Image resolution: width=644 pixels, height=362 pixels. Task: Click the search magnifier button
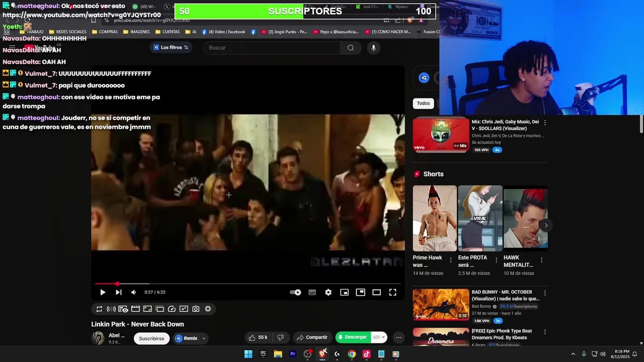point(351,48)
